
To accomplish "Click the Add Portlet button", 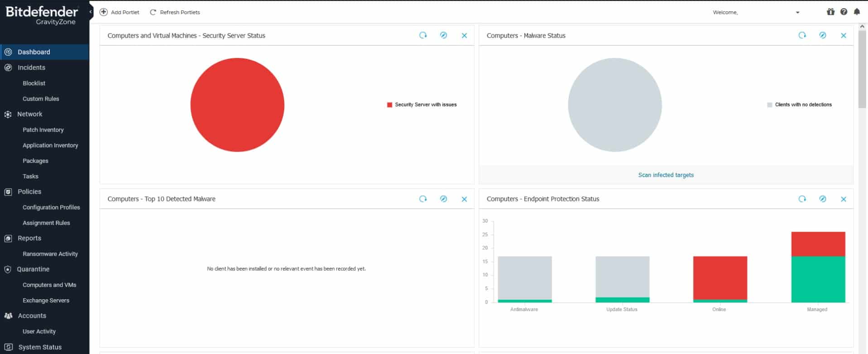I will 120,12.
